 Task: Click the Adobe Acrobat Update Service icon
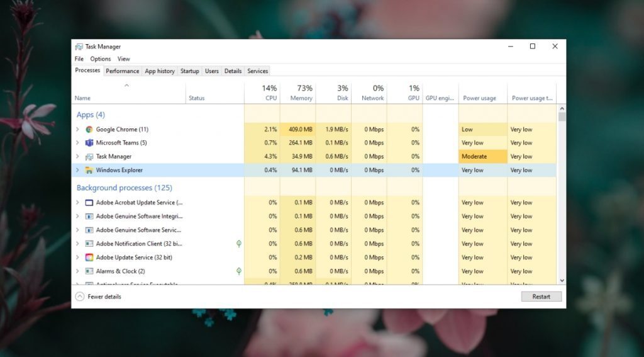[x=89, y=203]
